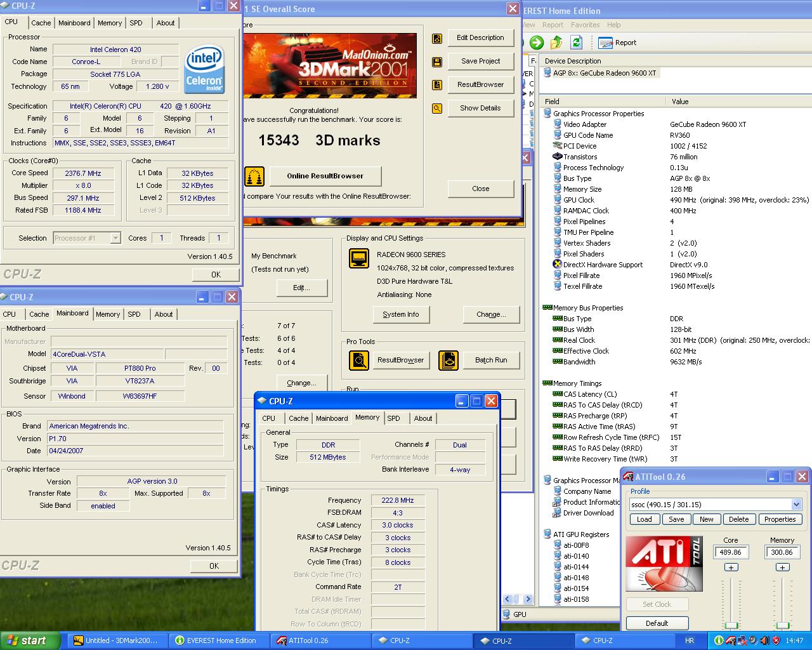This screenshot has width=812, height=650.
Task: Open SPD tab in Mainboard CPU-Z window
Action: click(x=134, y=314)
